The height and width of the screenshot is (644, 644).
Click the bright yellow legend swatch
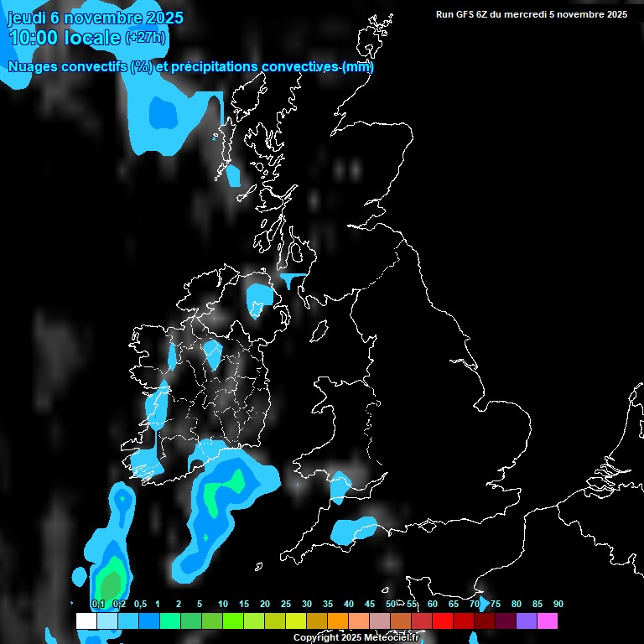[296, 621]
